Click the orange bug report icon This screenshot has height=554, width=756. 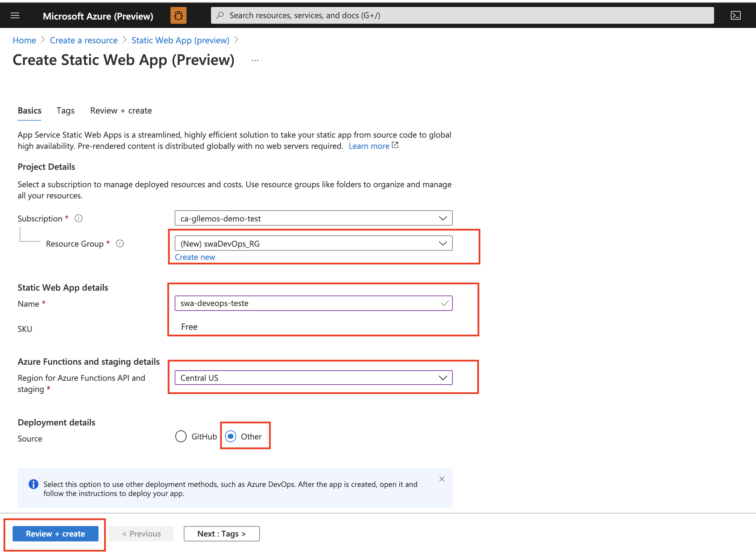[179, 16]
